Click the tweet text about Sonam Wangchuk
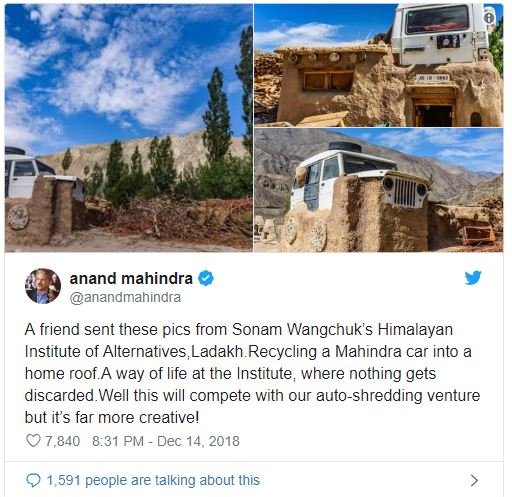 click(x=252, y=373)
